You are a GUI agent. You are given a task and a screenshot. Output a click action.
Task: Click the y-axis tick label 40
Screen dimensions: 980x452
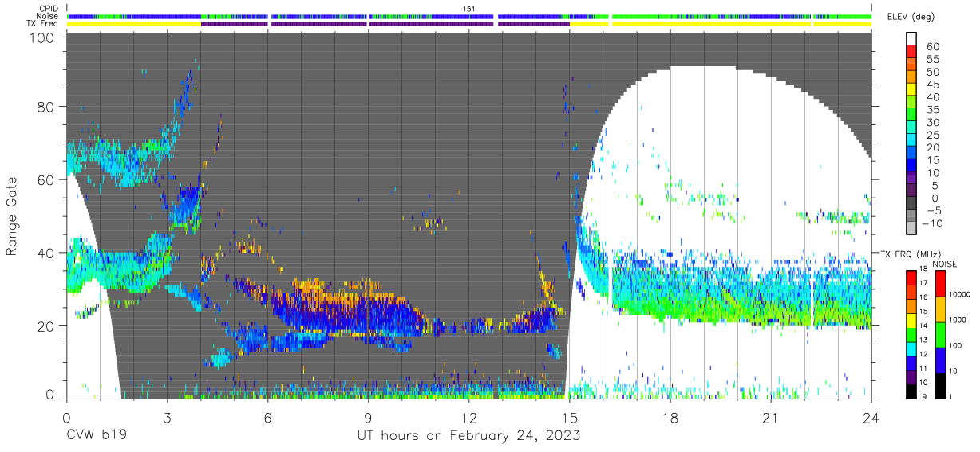47,253
